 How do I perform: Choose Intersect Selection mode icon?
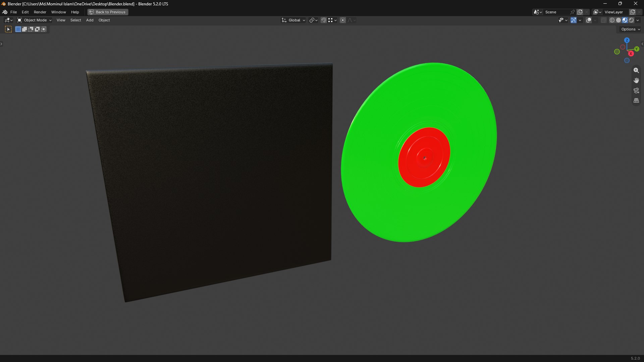[44, 29]
